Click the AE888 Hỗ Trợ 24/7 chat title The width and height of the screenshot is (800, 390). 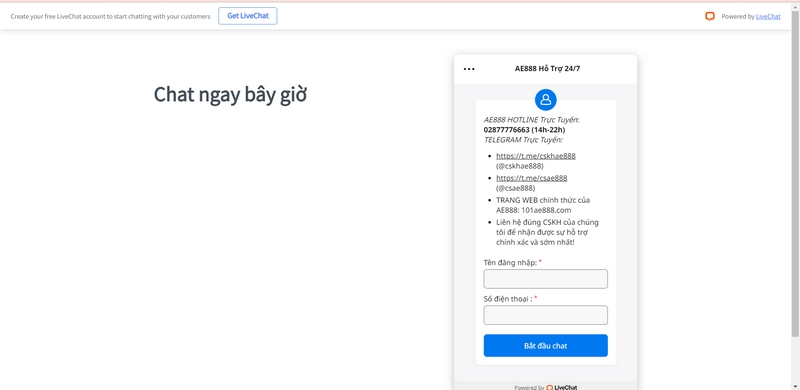pyautogui.click(x=547, y=69)
